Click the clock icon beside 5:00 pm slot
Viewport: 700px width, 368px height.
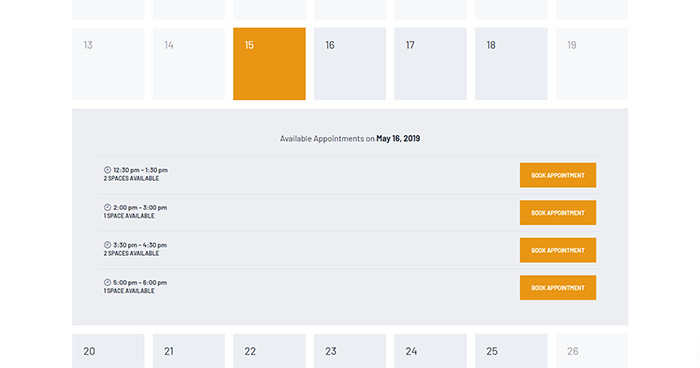tap(107, 282)
